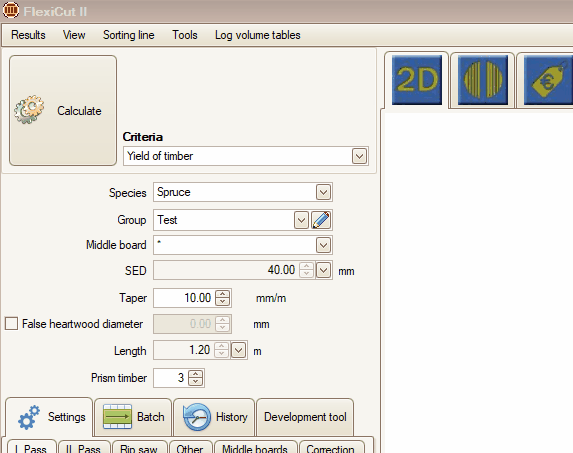Screen dimensions: 573x453
Task: Open the Sorting line menu
Action: click(129, 35)
